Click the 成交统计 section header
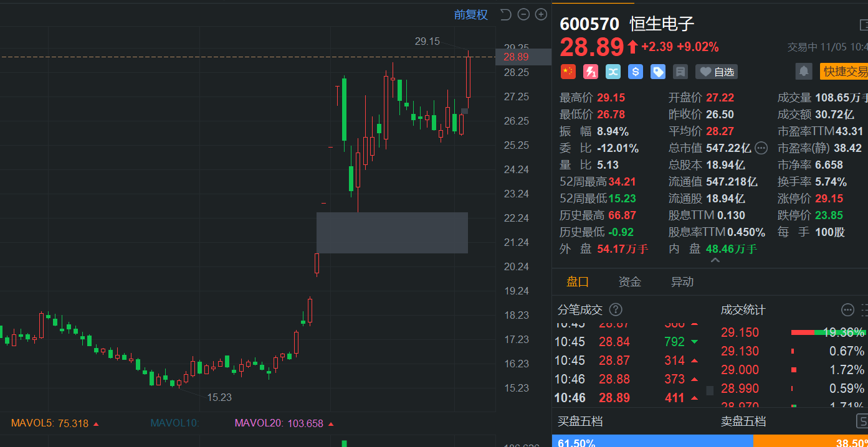The height and width of the screenshot is (447, 868). coord(743,309)
